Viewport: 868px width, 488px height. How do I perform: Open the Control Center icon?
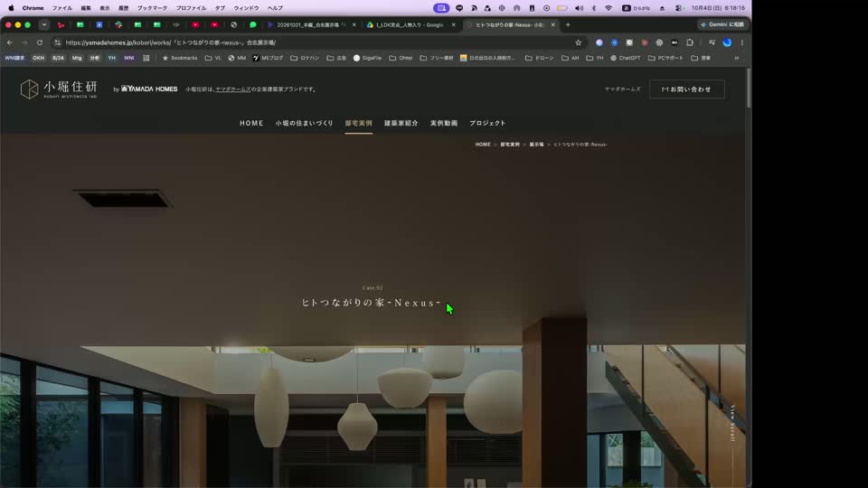tap(679, 8)
